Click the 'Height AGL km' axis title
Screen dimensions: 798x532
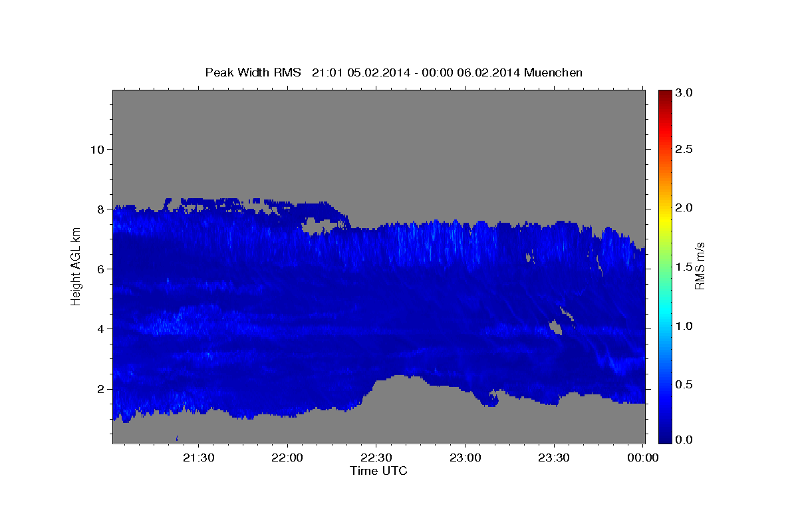(76, 266)
